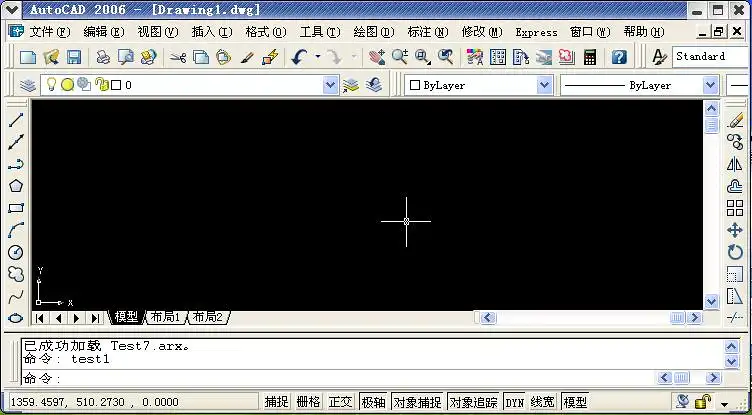Expand the layer 0 dropdown list
Screen dimensions: 752x415
click(331, 86)
